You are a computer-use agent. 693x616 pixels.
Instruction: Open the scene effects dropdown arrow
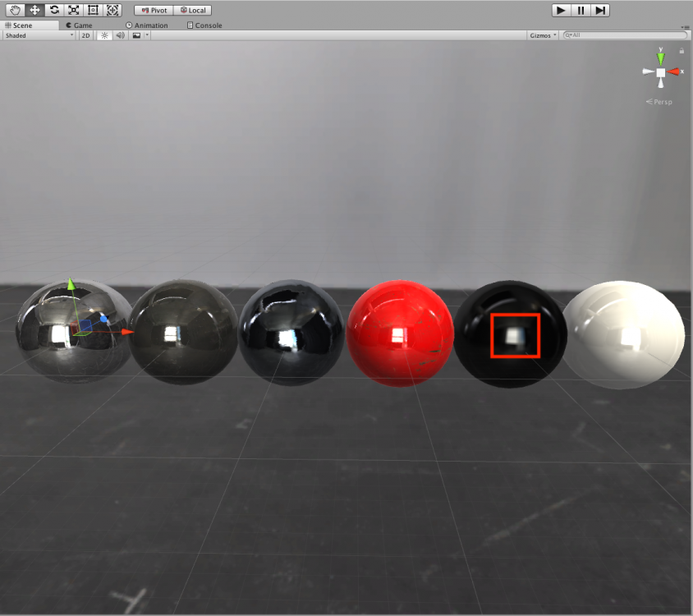click(147, 35)
